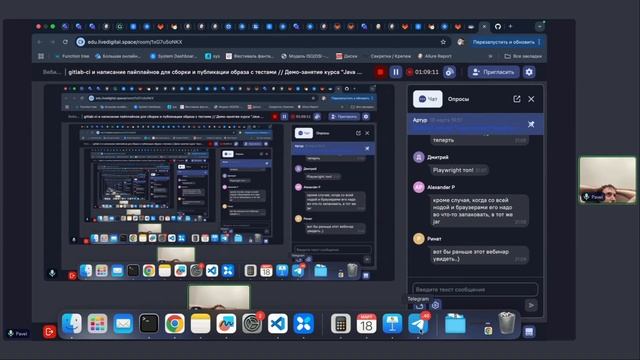The image size is (640, 360).
Task: Open Calendar showing 18 in dock
Action: pos(367,324)
